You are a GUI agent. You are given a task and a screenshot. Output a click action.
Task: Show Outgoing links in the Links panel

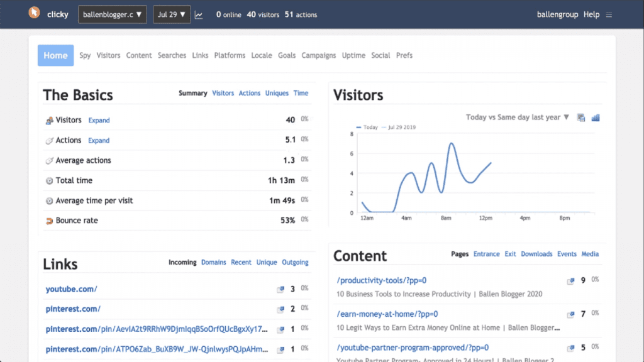pos(295,262)
